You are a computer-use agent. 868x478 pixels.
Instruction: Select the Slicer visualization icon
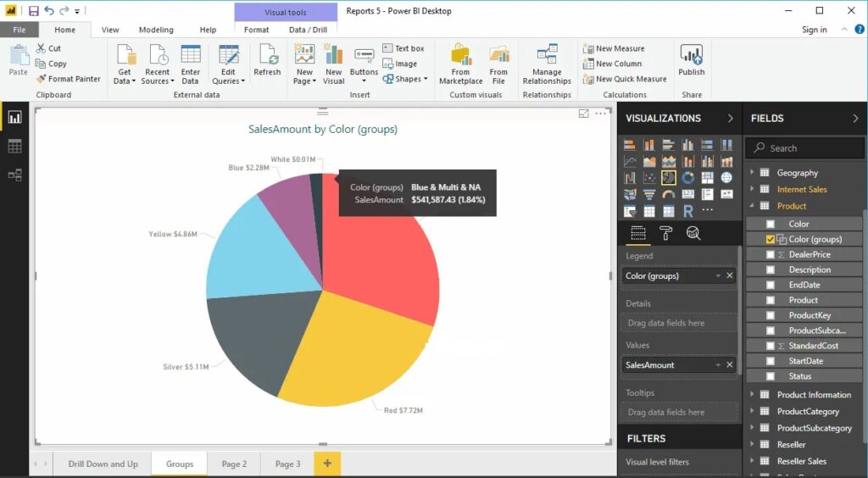(x=630, y=211)
